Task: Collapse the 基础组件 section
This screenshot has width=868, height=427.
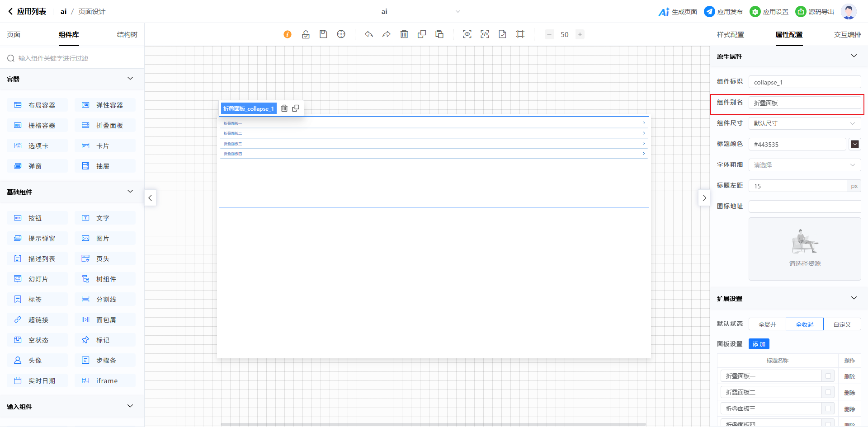Action: (x=130, y=192)
